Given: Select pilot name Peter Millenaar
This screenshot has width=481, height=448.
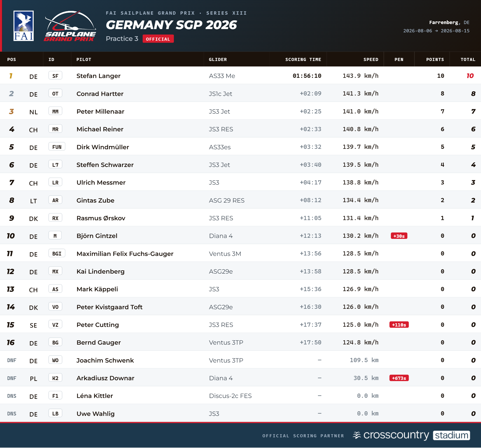Looking at the screenshot, I should point(100,111).
